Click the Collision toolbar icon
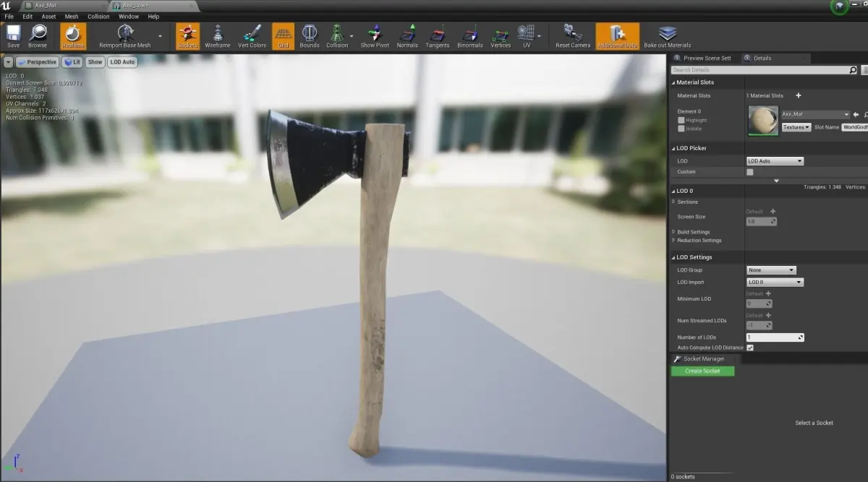This screenshot has width=868, height=482. coord(337,35)
